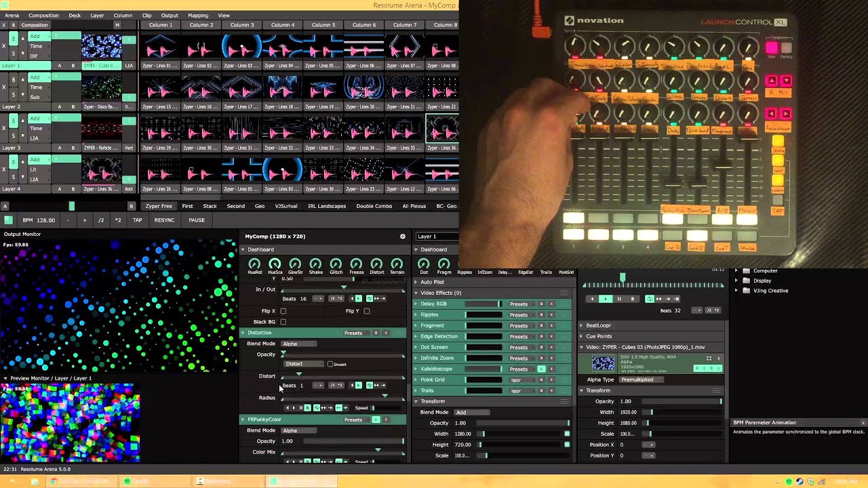Enable the Black BG checkbox
This screenshot has width=868, height=488.
(x=283, y=322)
